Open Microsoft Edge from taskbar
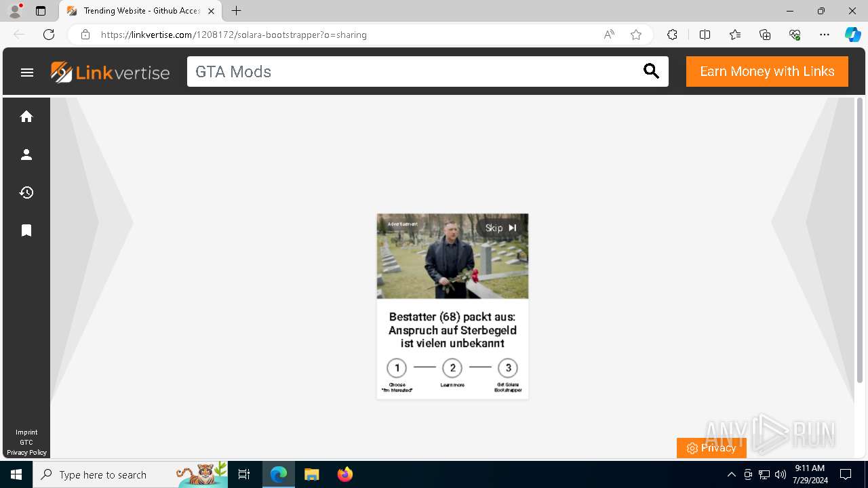 coord(279,474)
